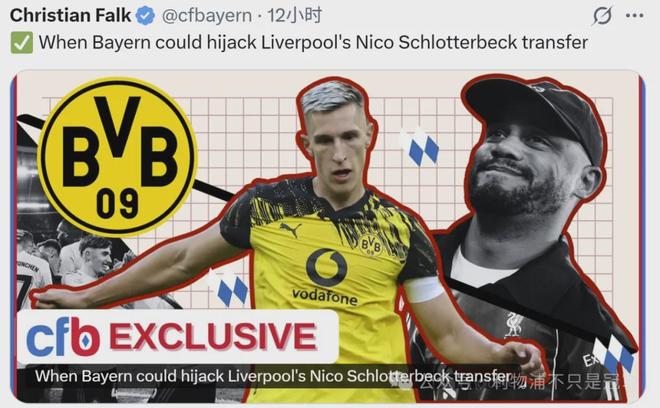Click the white captain armband on player
This screenshot has height=408, width=660.
423,289
